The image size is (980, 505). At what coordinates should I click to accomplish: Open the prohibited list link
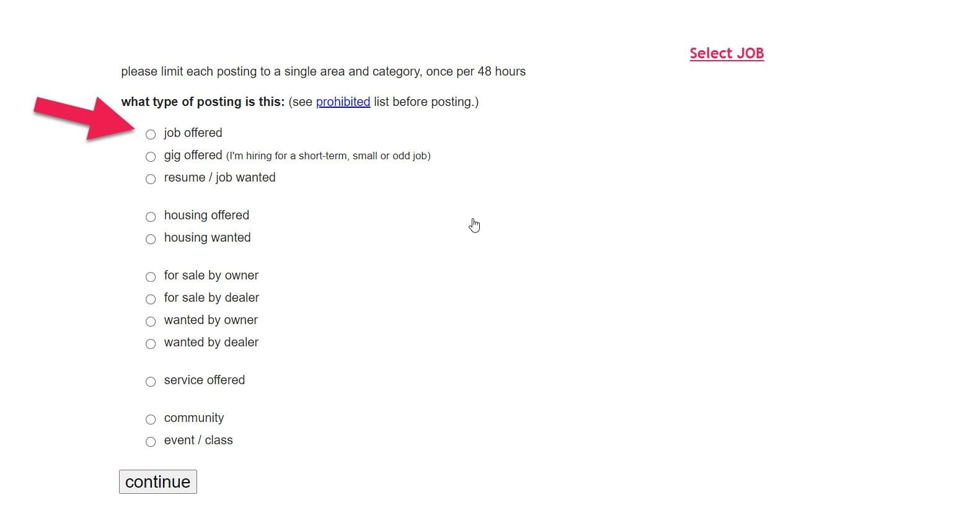343,102
